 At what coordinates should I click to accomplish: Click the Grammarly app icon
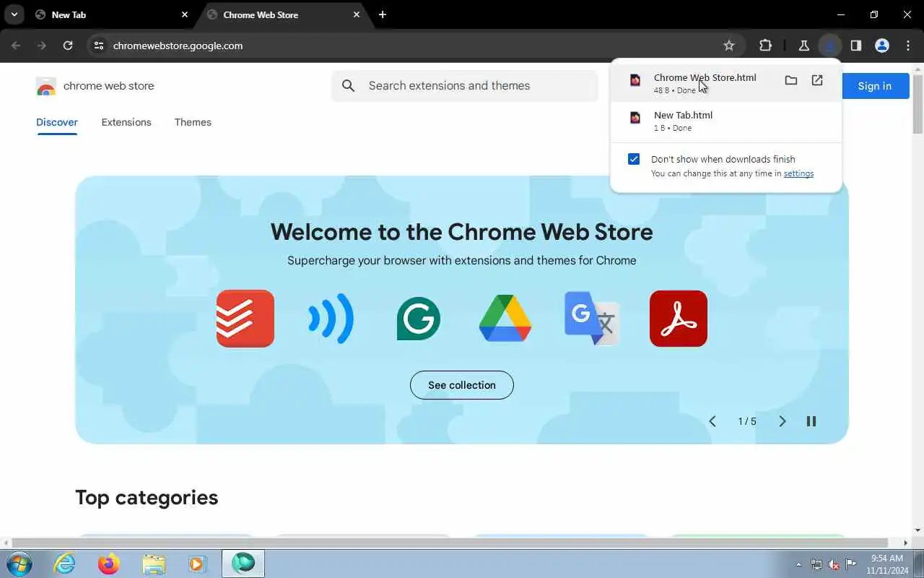point(419,319)
